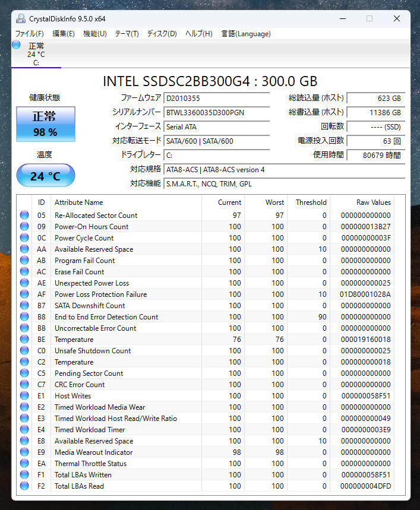Viewport: 420px width, 510px height.
Task: Select the C: drive tab showing 24 °C
Action: (36, 53)
